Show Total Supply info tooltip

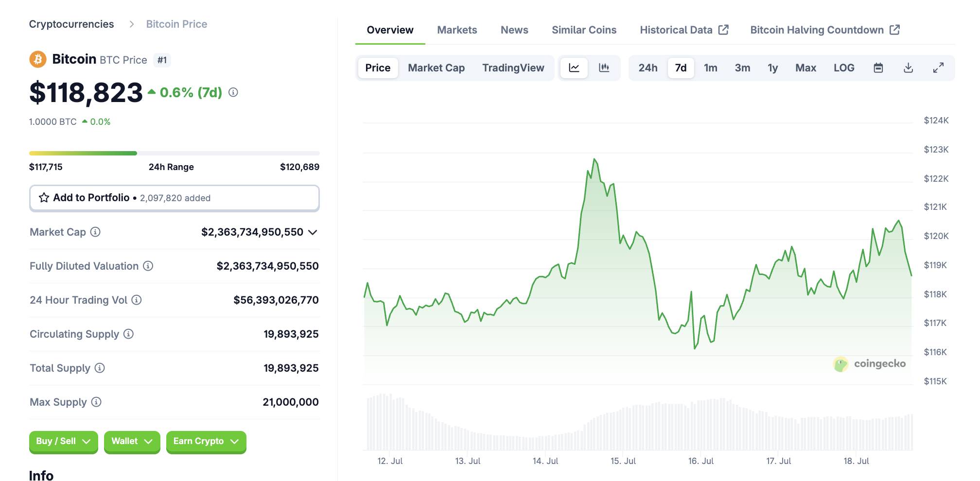[x=100, y=368]
